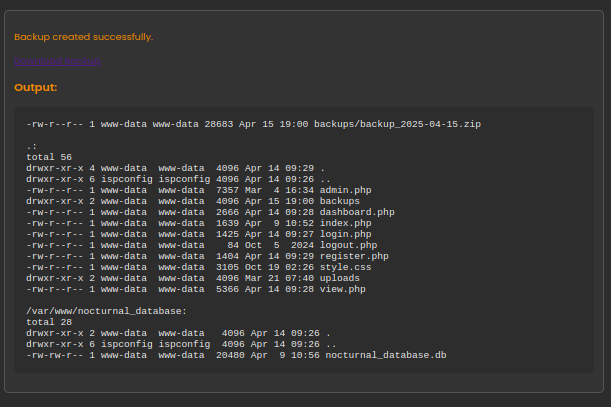Viewport: 611px width, 407px height.
Task: Click the Download Backup link
Action: coord(57,61)
